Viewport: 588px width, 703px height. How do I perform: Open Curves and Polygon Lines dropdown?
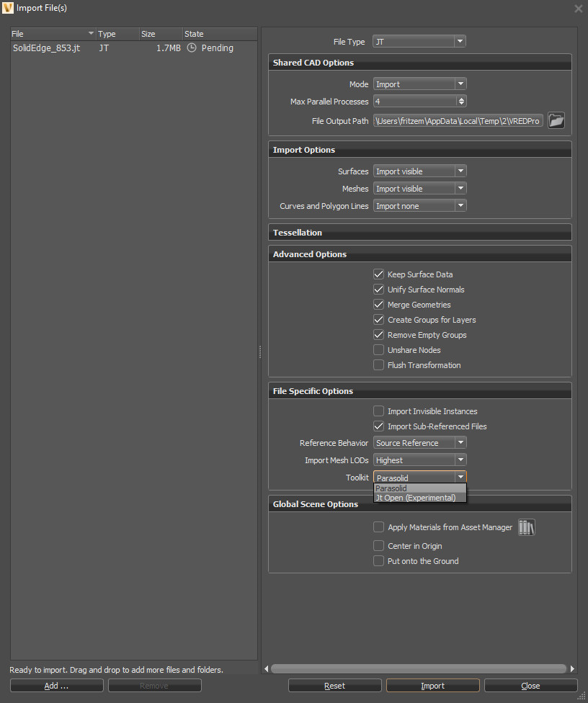(420, 205)
